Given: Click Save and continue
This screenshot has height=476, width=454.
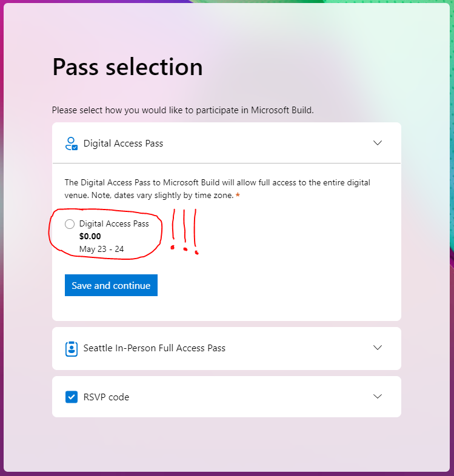Looking at the screenshot, I should point(111,285).
